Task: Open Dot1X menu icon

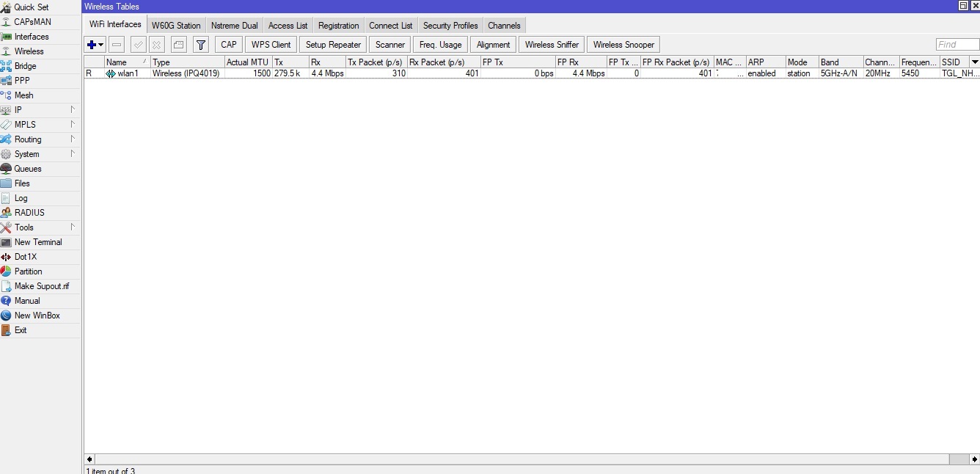Action: click(x=6, y=257)
